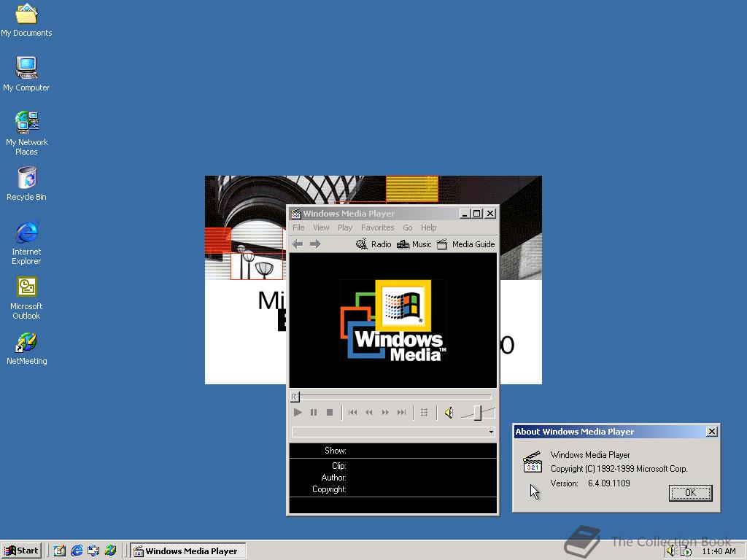Click the Pause button
The height and width of the screenshot is (560, 747).
[314, 413]
